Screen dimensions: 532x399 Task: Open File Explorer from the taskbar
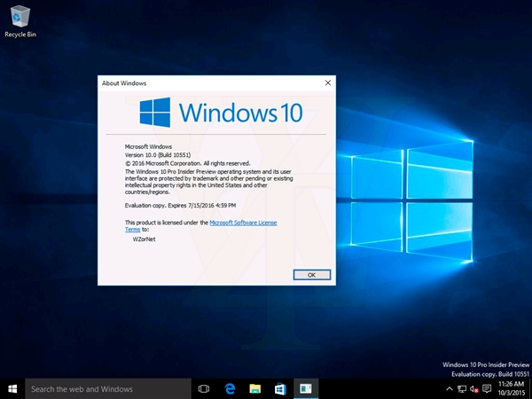254,388
